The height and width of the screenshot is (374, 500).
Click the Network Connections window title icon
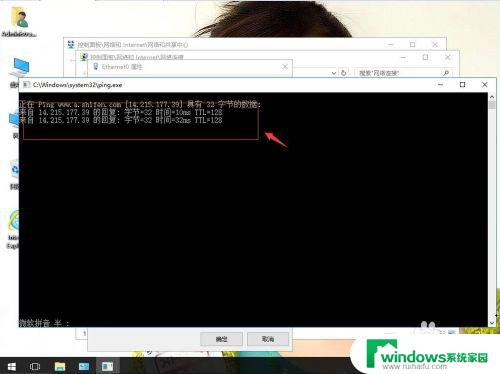pyautogui.click(x=84, y=57)
